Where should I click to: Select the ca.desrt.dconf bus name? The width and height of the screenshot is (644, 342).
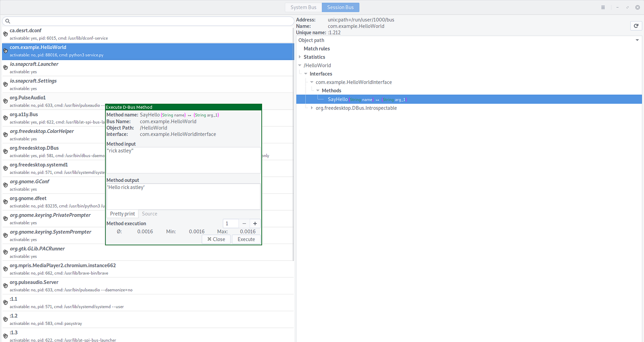pyautogui.click(x=148, y=34)
